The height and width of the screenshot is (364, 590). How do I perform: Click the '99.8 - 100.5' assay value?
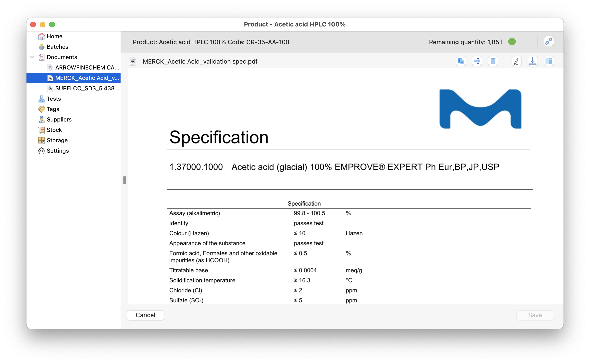pos(309,213)
